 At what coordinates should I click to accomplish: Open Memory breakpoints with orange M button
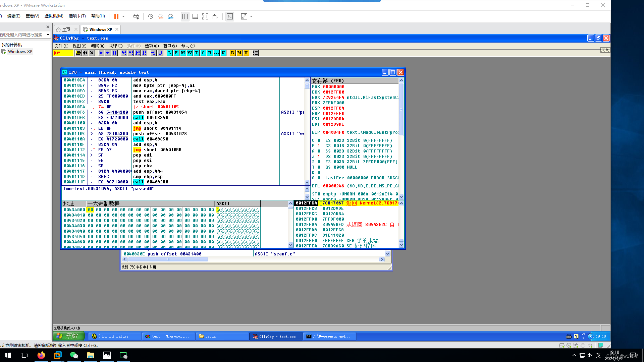coord(239,53)
